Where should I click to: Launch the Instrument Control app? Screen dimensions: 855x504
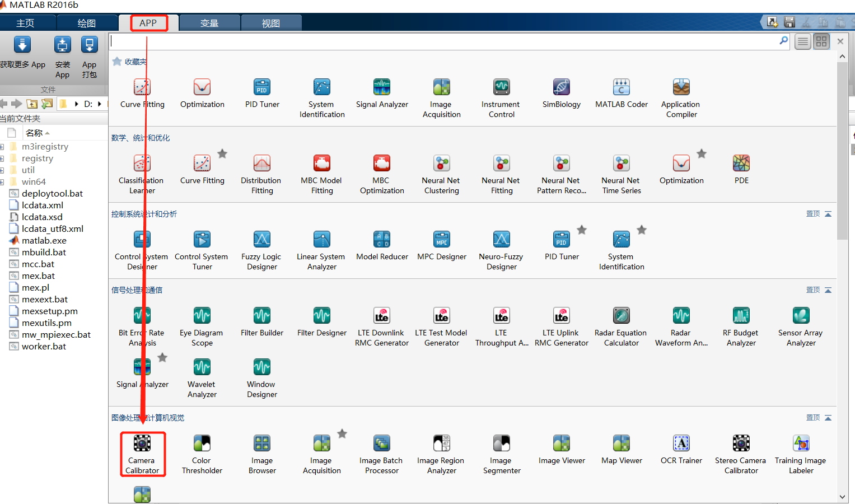[501, 99]
